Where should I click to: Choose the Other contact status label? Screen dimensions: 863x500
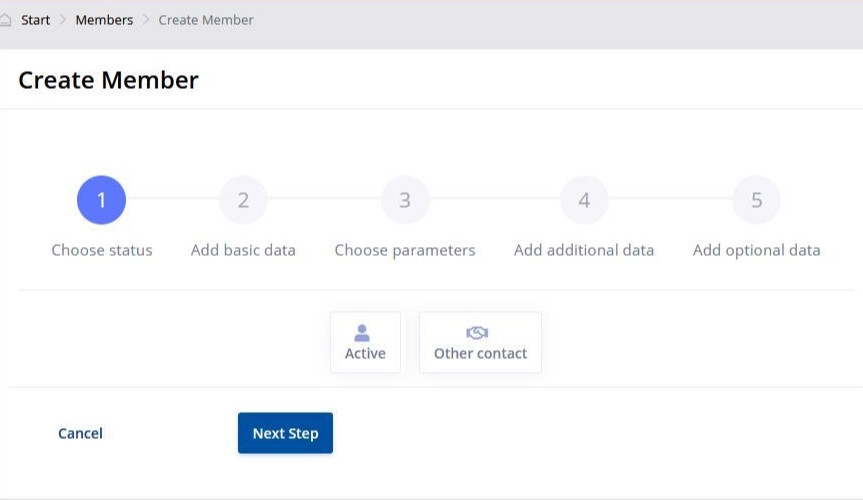coord(480,353)
